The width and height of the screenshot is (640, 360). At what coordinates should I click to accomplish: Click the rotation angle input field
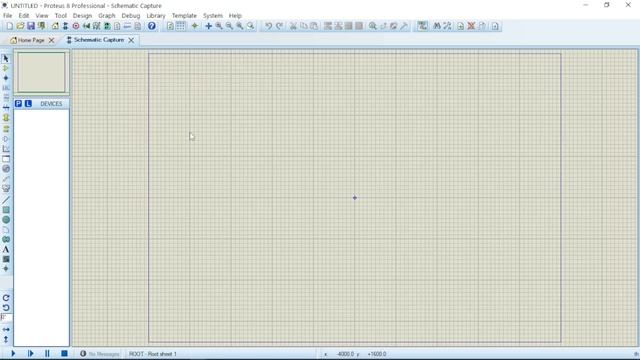(6, 318)
